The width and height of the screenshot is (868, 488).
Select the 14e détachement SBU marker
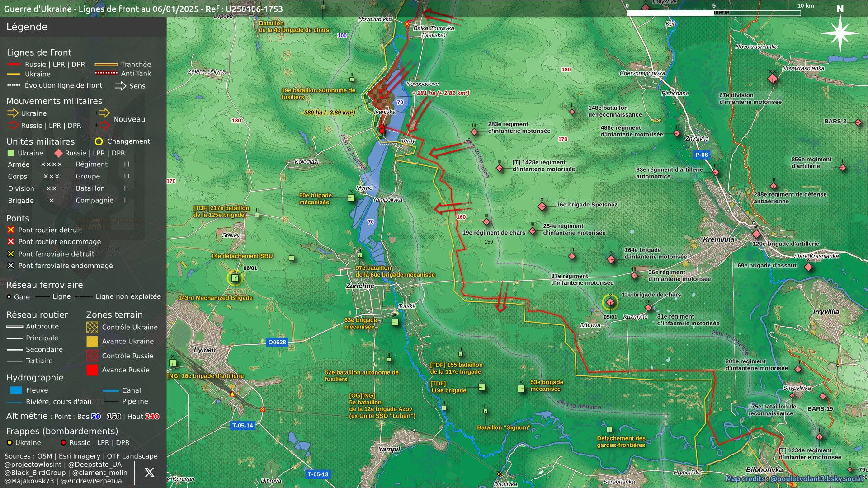click(292, 258)
